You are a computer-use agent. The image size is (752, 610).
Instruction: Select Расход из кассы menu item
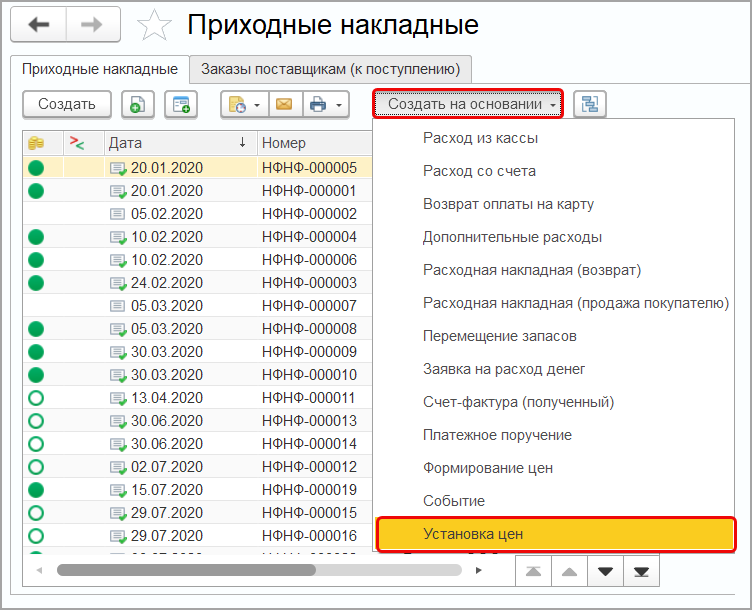[481, 138]
